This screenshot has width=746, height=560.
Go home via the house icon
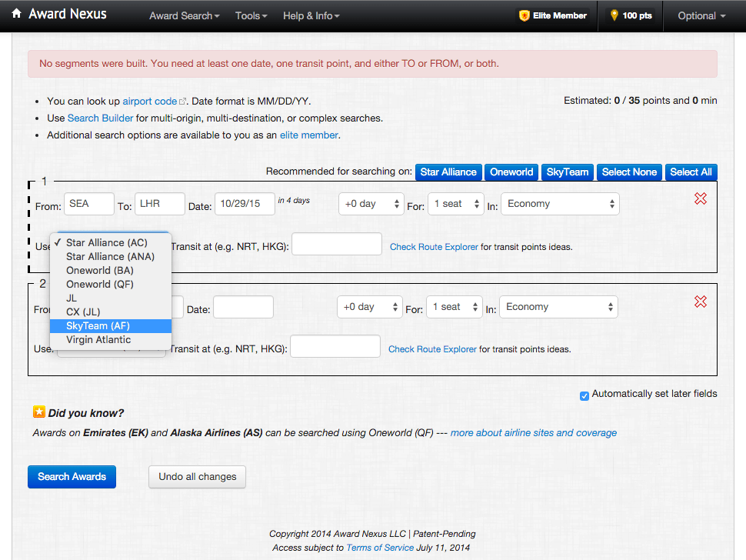click(17, 13)
